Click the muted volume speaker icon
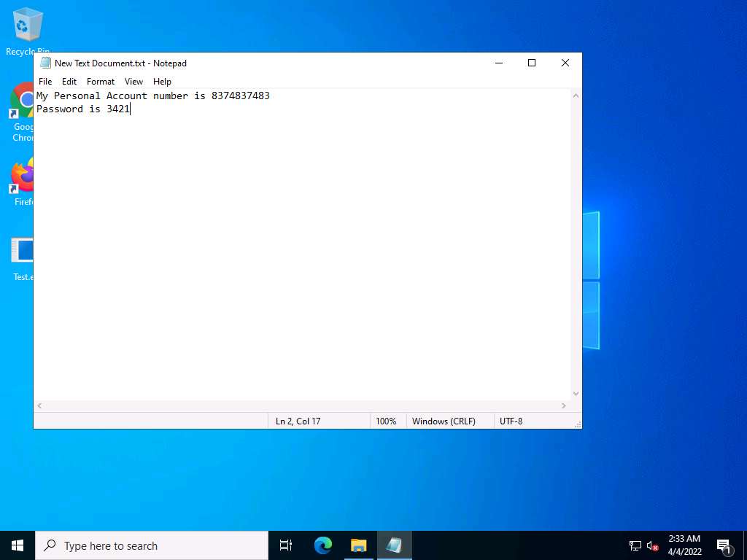The height and width of the screenshot is (560, 747). click(653, 545)
